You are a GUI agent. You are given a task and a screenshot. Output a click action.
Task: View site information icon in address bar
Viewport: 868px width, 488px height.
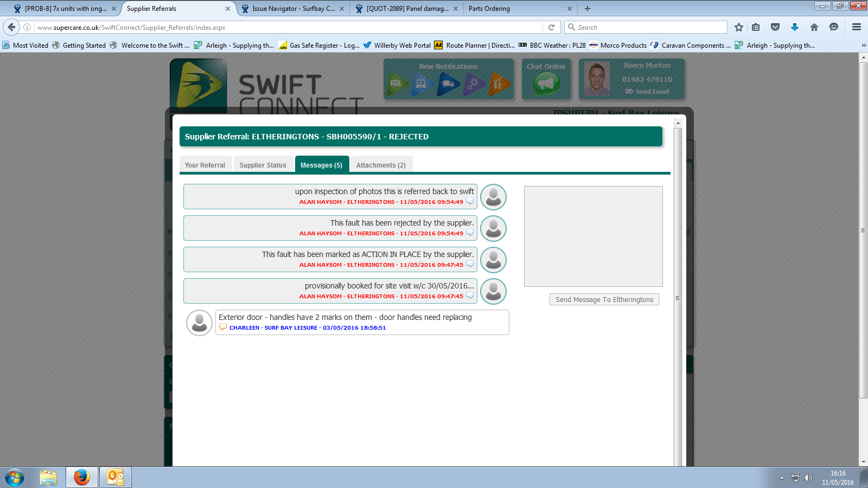click(27, 27)
